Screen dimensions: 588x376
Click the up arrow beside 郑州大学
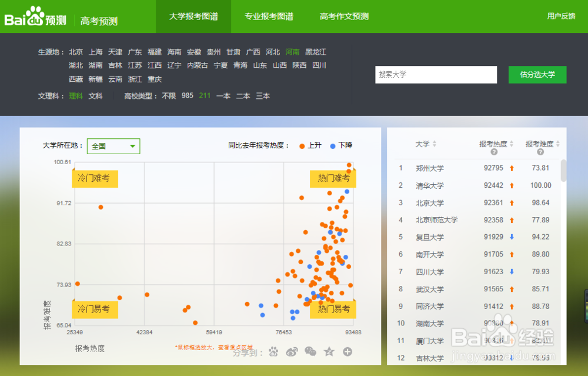click(510, 168)
